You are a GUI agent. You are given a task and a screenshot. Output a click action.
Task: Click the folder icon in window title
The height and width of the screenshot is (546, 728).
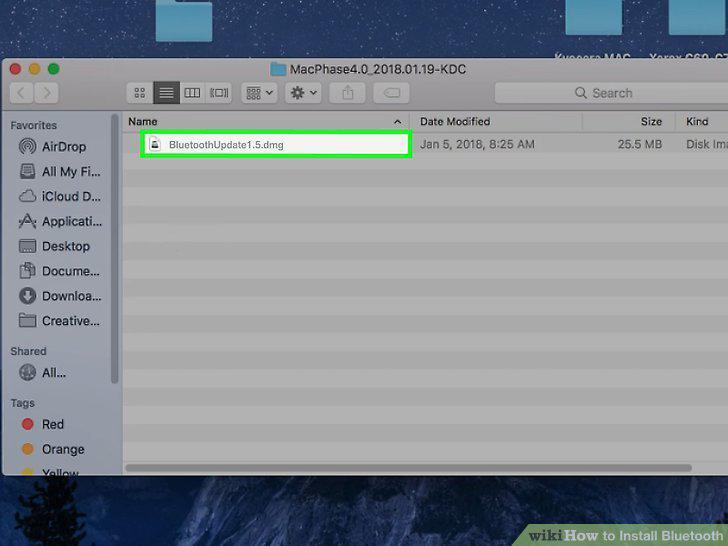(x=278, y=69)
